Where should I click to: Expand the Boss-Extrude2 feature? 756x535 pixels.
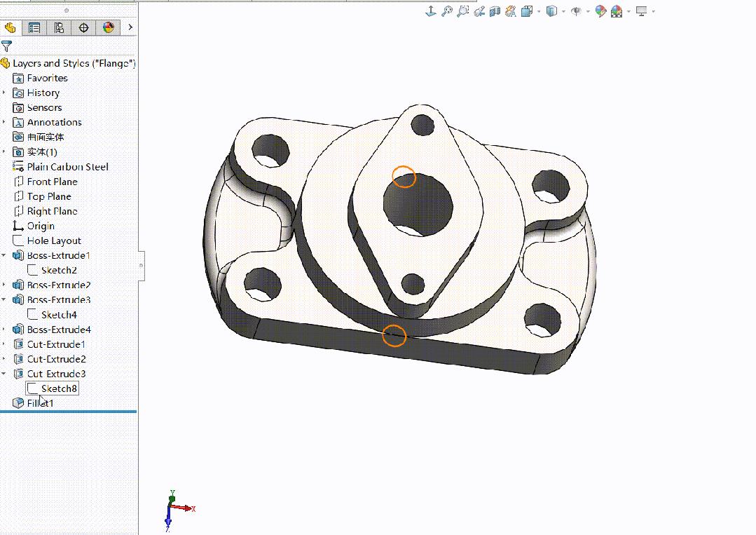click(4, 285)
